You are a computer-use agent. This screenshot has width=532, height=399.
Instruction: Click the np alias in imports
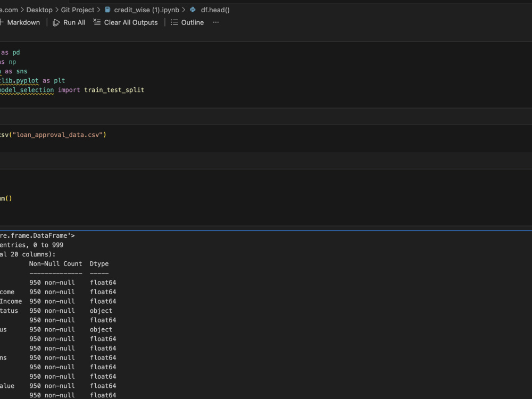pyautogui.click(x=12, y=62)
